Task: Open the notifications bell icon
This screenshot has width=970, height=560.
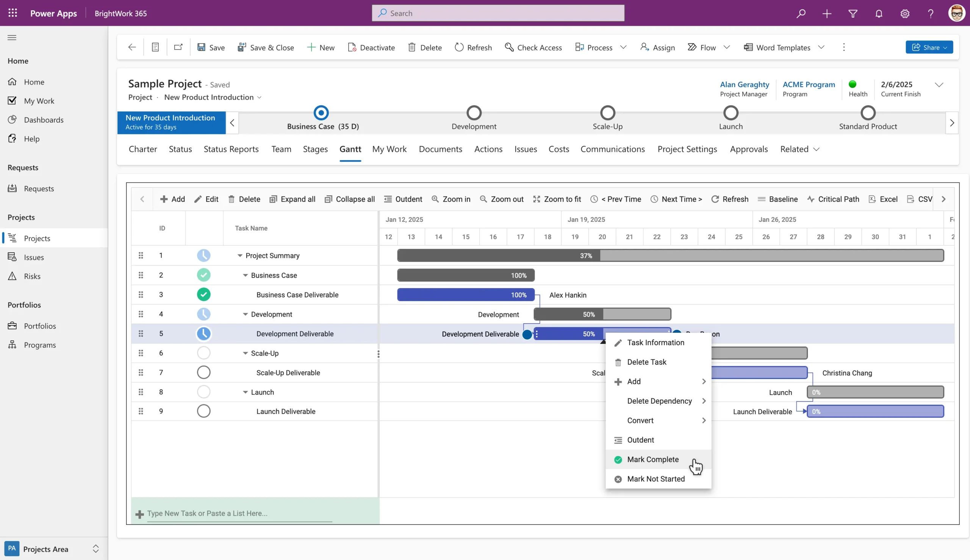Action: click(x=879, y=14)
